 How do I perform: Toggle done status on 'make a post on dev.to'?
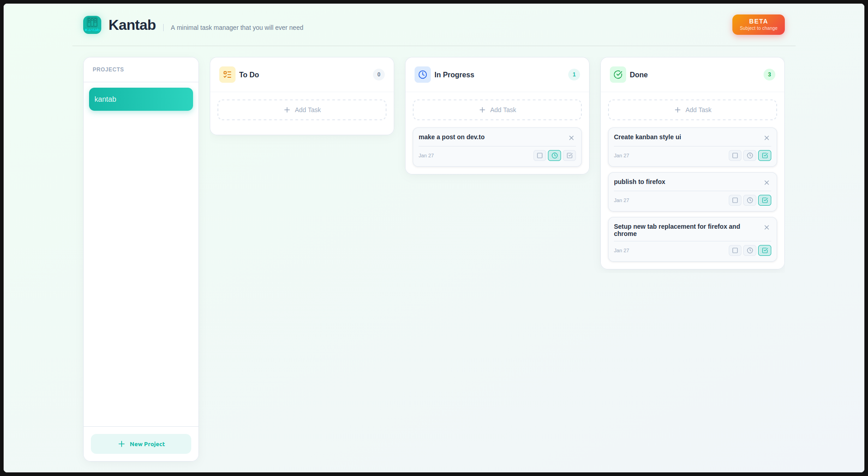570,156
